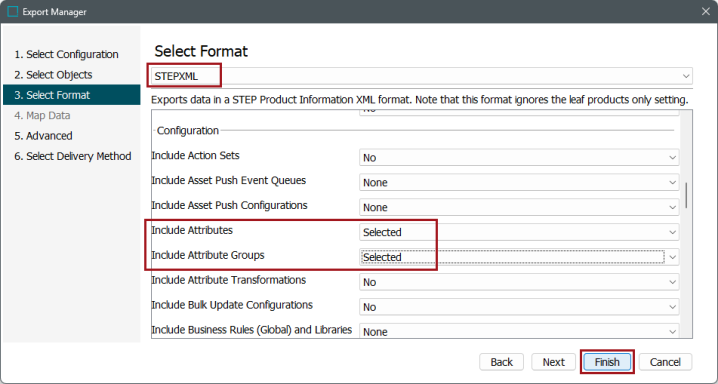
Task: Click Finish to start the export
Action: [x=607, y=362]
